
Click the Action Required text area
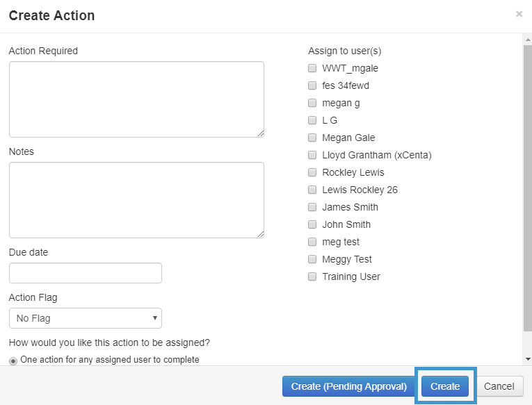pos(136,99)
